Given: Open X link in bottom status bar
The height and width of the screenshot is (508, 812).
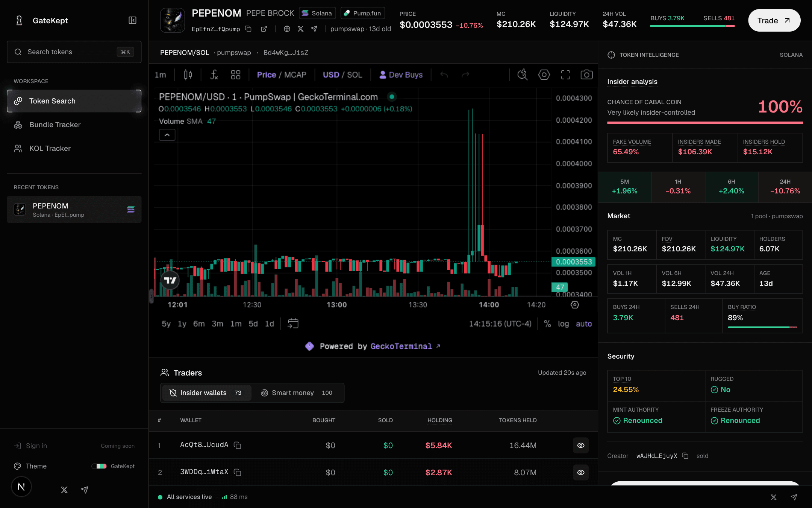Looking at the screenshot, I should pos(774,497).
